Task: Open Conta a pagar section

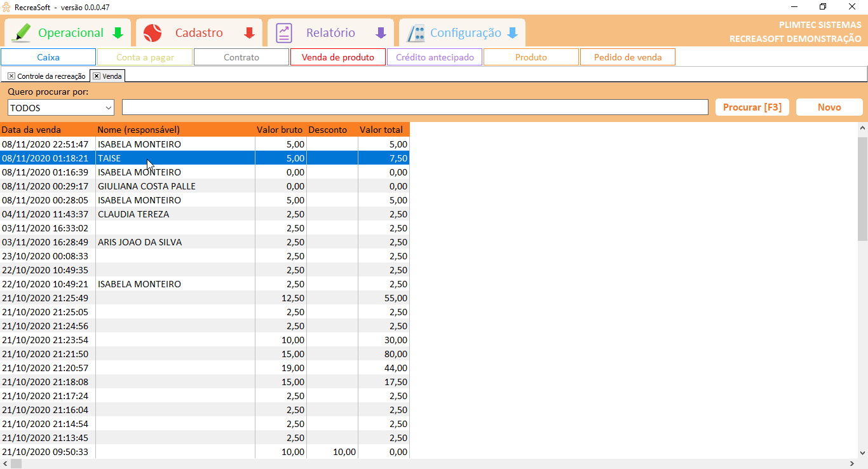Action: (145, 57)
